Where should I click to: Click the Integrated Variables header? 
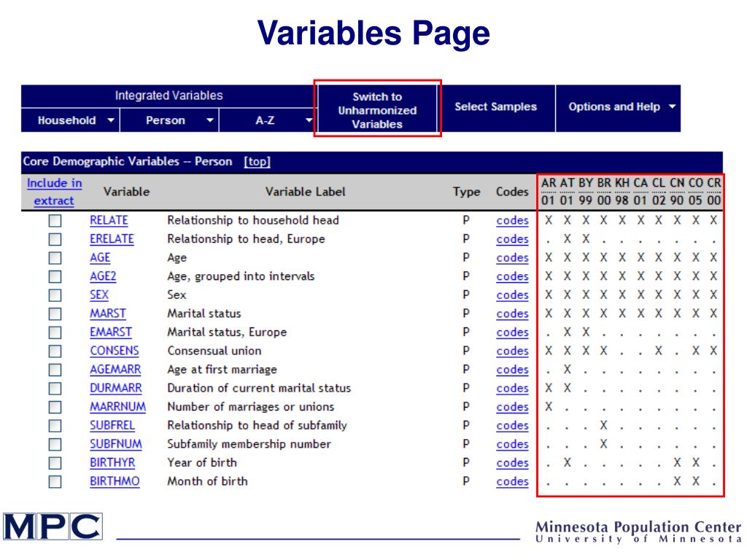(169, 96)
